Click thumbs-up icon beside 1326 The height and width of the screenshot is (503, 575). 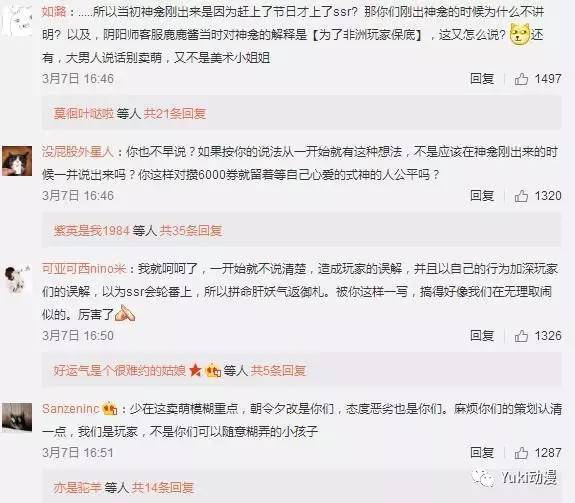point(521,336)
